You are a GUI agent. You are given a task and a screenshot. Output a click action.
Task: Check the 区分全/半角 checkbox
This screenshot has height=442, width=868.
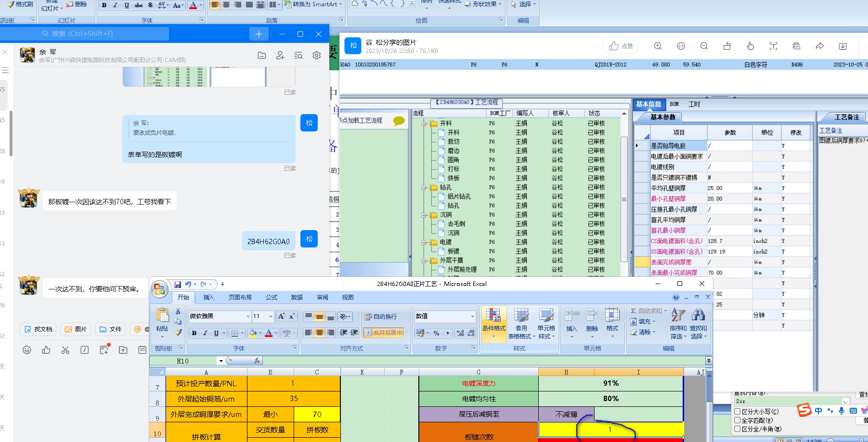[737, 429]
